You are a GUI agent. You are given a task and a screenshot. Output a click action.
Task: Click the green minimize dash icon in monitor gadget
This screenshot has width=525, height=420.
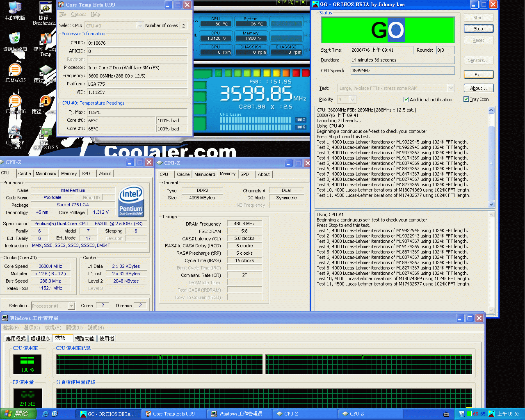tap(297, 2)
